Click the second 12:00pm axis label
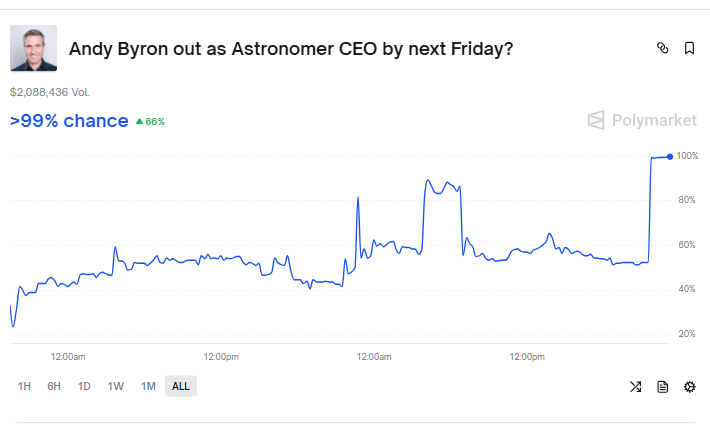 coord(527,357)
